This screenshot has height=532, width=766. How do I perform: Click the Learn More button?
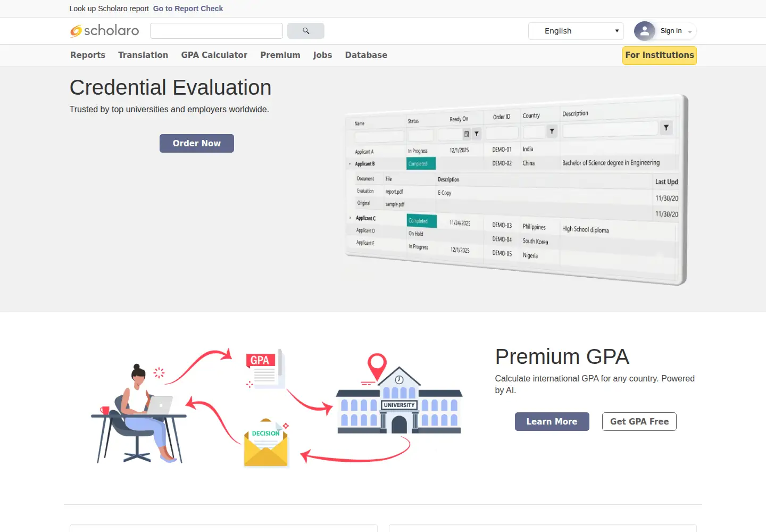coord(552,421)
